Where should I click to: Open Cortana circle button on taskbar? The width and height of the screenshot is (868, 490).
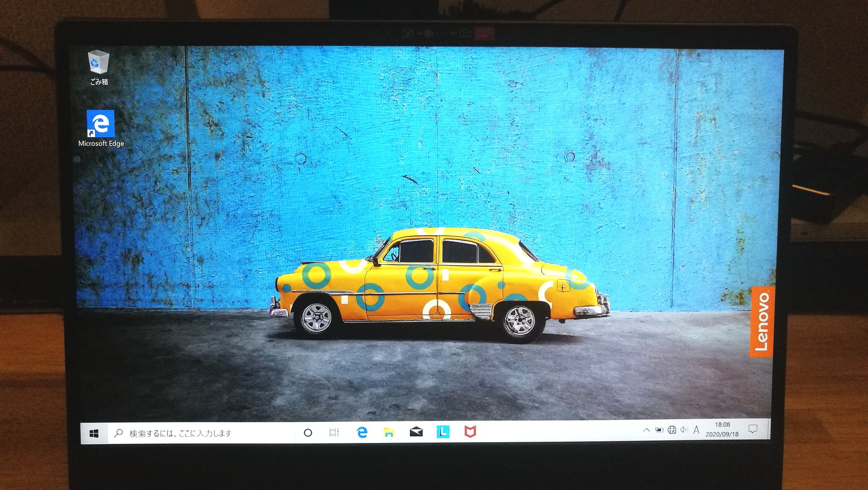coord(308,433)
